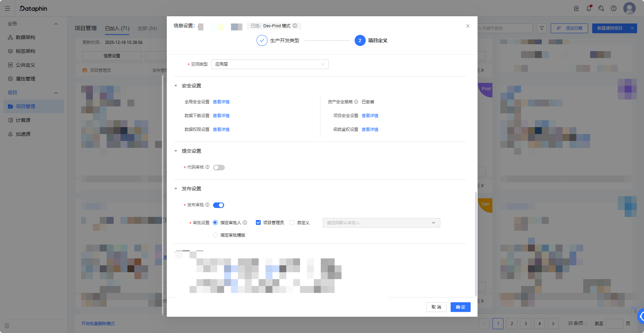The image size is (644, 333).
Task: Click the 新建通用项目 button
Action: point(610,28)
